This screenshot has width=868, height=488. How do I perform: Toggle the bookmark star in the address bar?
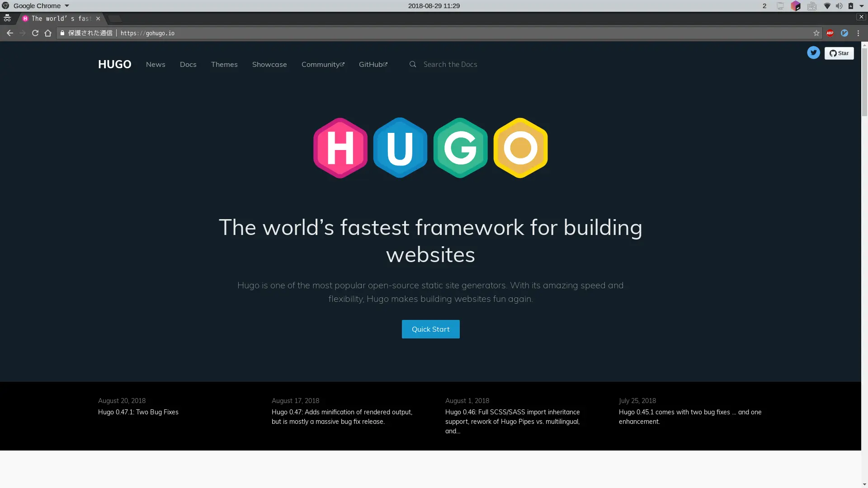point(816,33)
